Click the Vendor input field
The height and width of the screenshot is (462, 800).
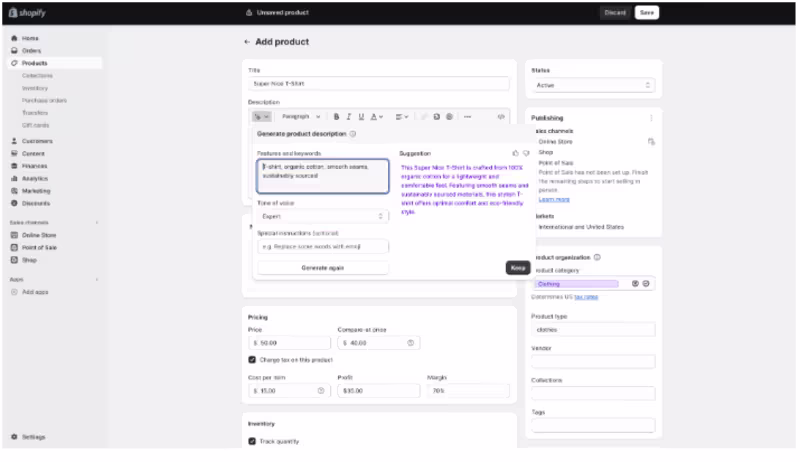pyautogui.click(x=593, y=362)
